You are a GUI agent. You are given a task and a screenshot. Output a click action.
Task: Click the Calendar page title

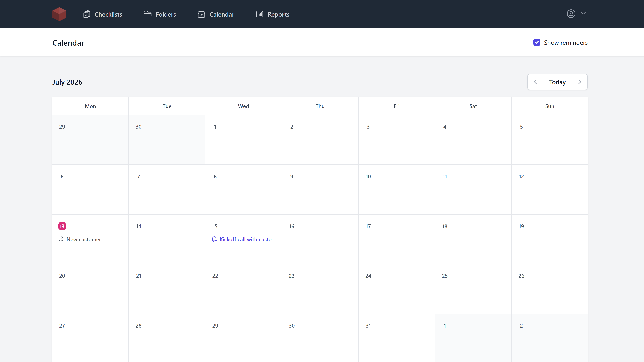(68, 43)
